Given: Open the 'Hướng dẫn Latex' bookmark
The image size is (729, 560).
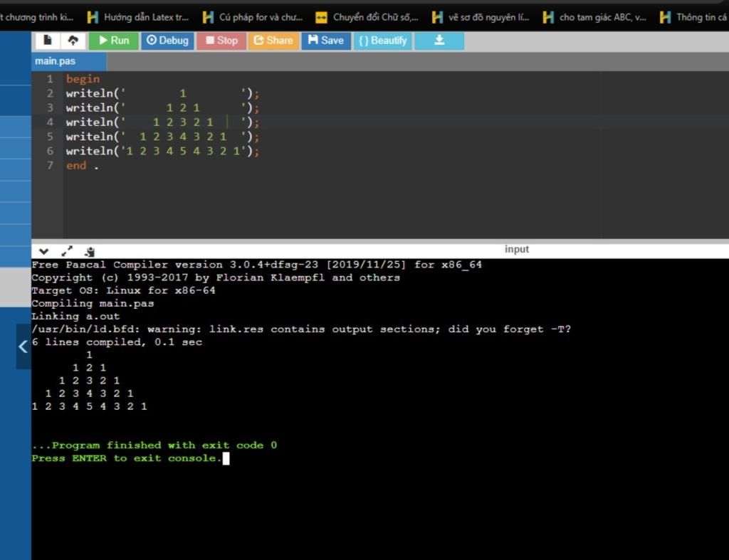Looking at the screenshot, I should (139, 18).
